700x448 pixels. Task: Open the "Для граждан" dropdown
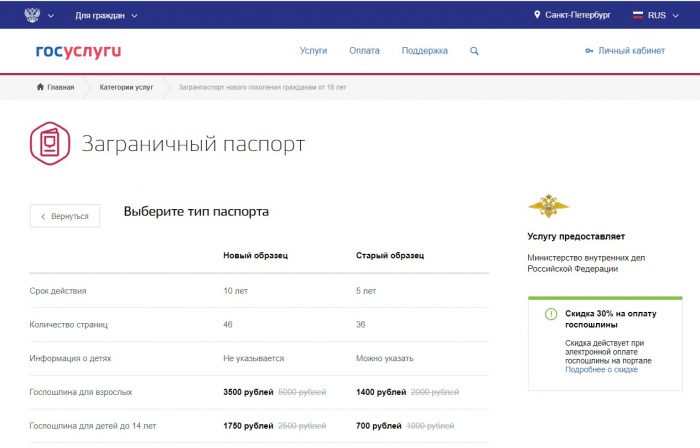106,16
